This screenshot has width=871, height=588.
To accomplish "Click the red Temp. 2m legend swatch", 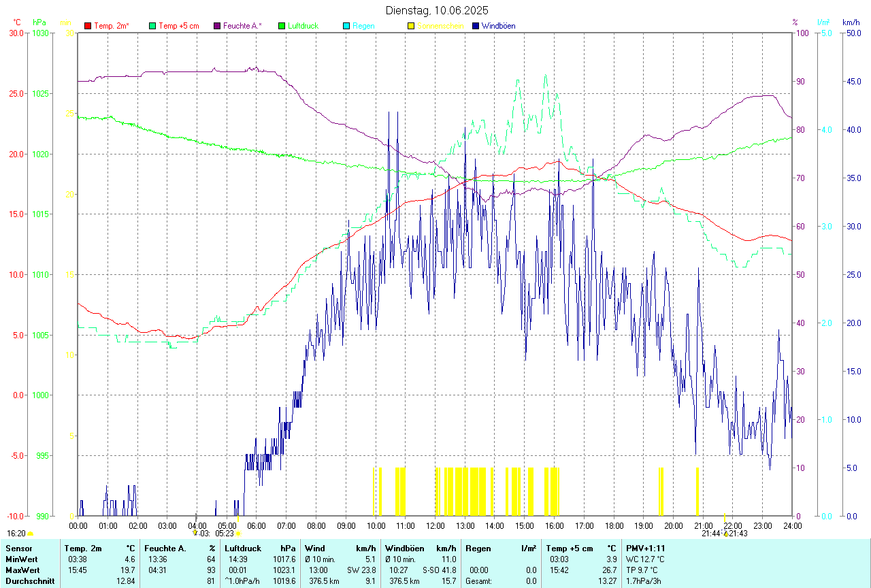I will coord(88,26).
